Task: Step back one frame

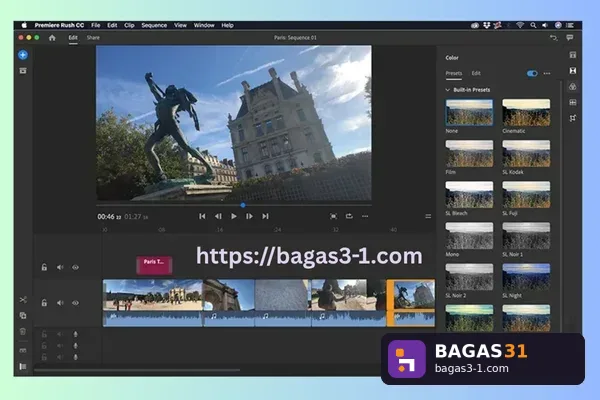Action: [218, 216]
